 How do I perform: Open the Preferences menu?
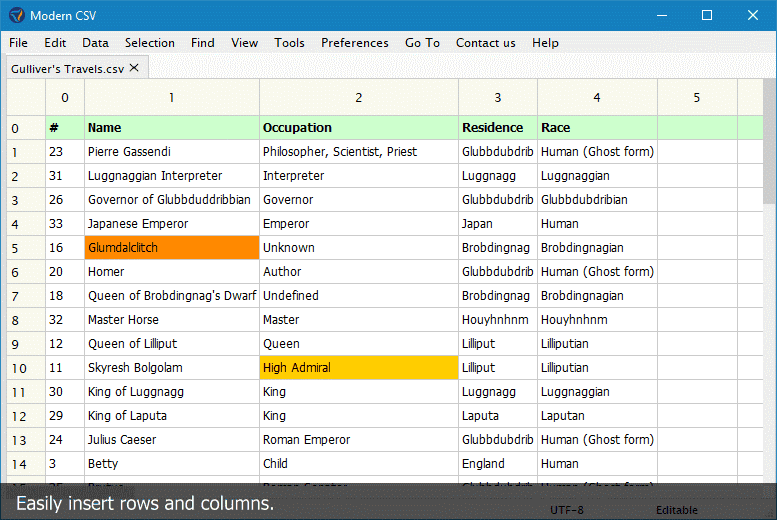click(x=355, y=43)
